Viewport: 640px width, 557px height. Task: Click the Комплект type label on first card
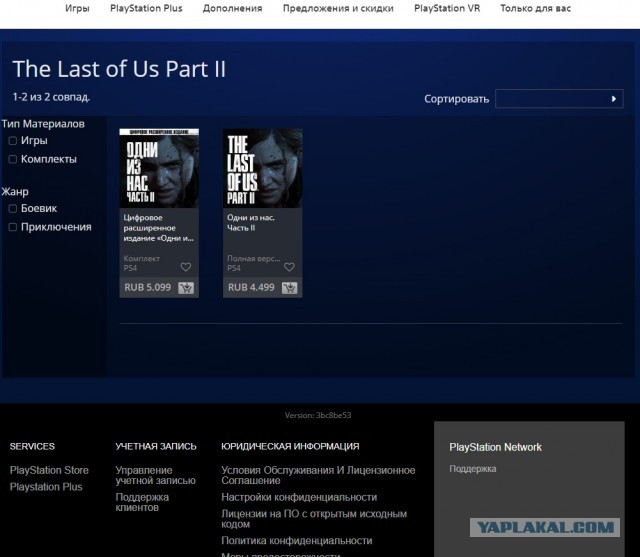coord(142,258)
